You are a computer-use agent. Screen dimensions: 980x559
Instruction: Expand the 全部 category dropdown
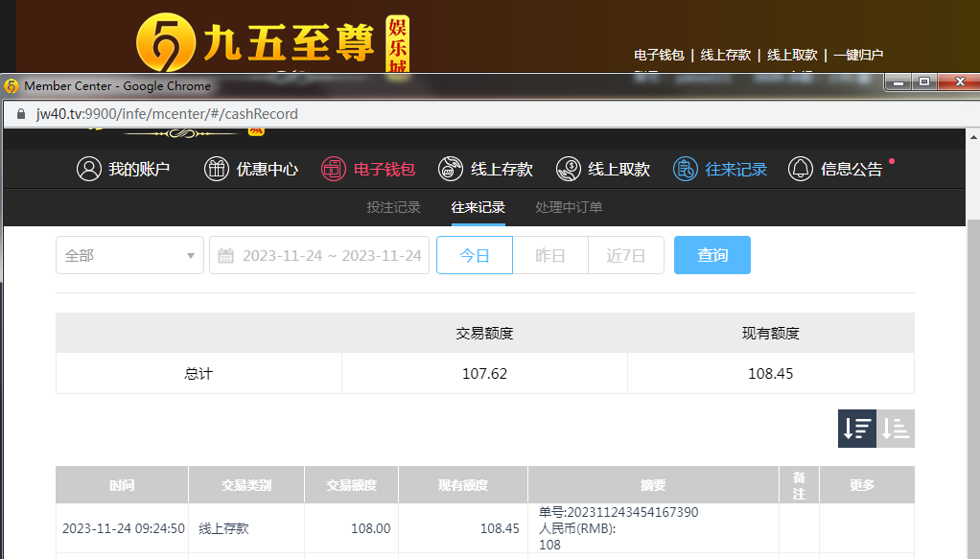(x=129, y=256)
